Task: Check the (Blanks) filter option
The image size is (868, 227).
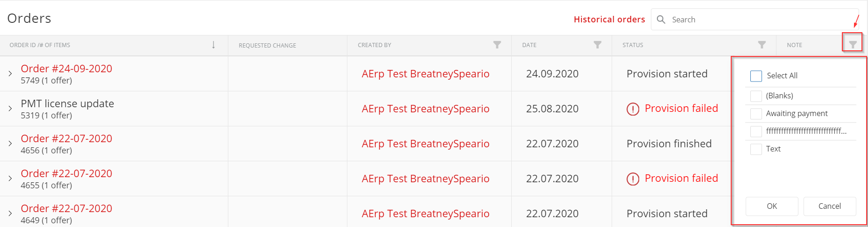Action: click(756, 96)
